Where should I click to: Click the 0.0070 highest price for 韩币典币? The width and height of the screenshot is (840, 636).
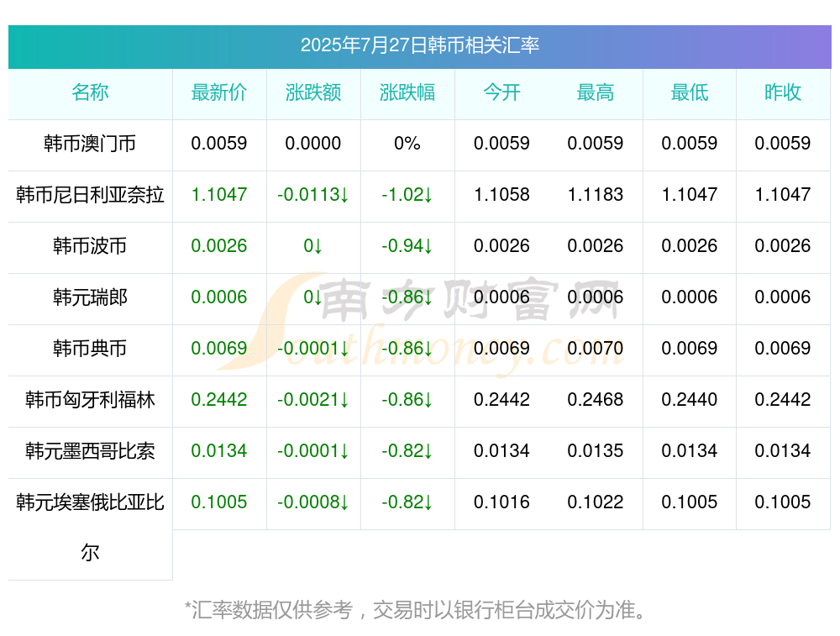pos(596,349)
